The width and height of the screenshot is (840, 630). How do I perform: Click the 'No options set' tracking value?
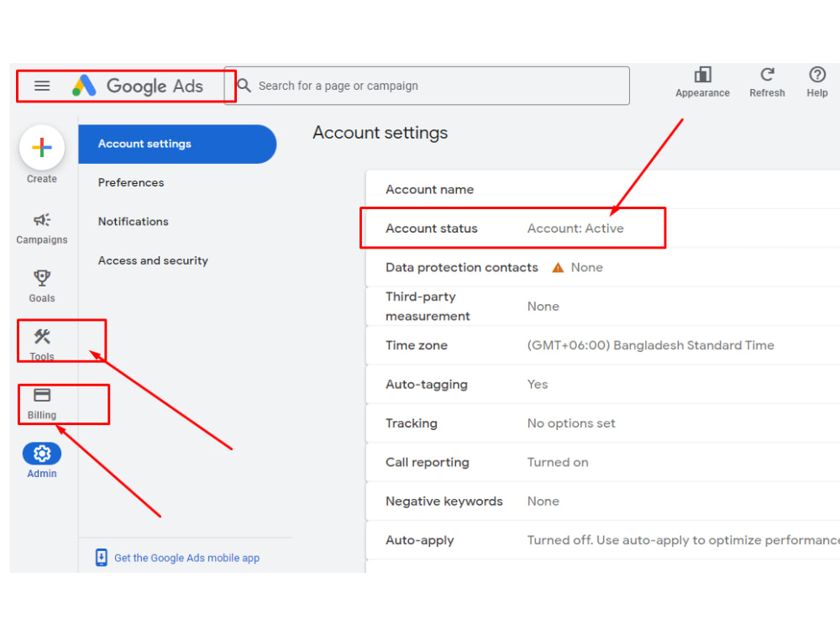click(571, 423)
